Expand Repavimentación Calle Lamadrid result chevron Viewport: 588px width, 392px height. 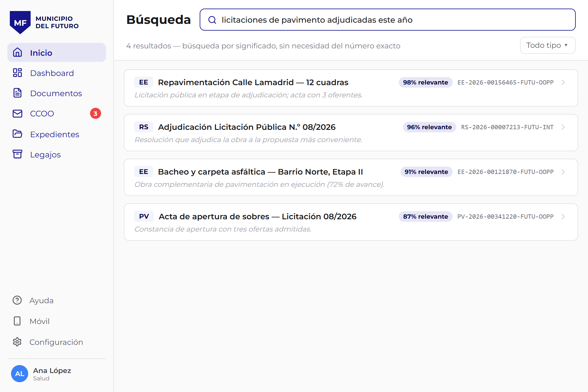click(563, 82)
